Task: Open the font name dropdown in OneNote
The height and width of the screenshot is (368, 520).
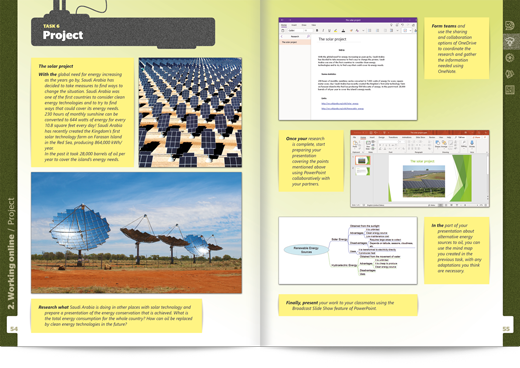Action: click(296, 30)
